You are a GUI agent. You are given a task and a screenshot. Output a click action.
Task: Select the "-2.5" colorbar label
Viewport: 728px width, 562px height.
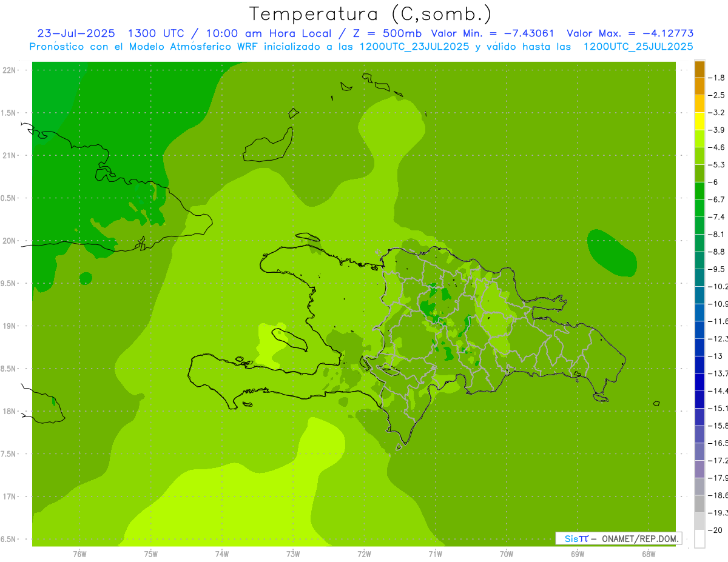pos(717,95)
